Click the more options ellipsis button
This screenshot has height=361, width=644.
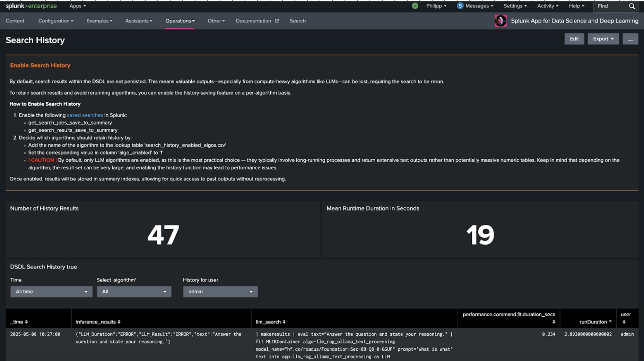point(630,39)
